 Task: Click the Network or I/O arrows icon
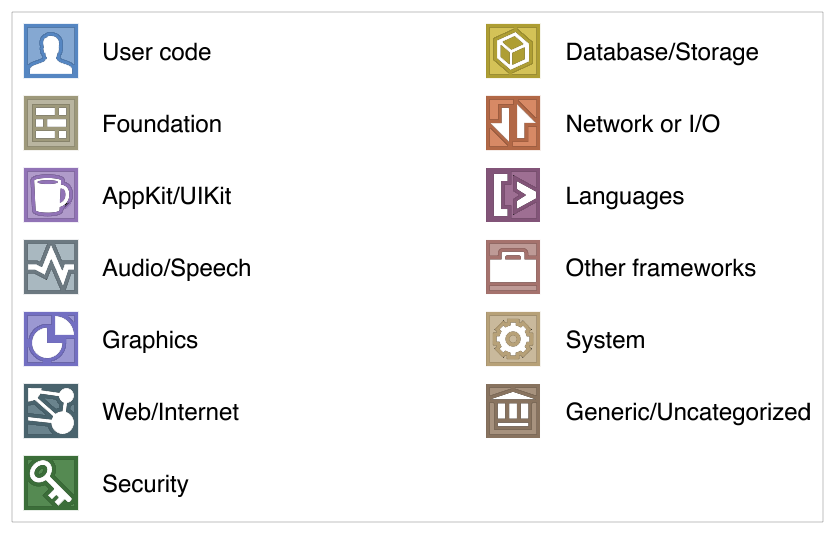pyautogui.click(x=513, y=123)
